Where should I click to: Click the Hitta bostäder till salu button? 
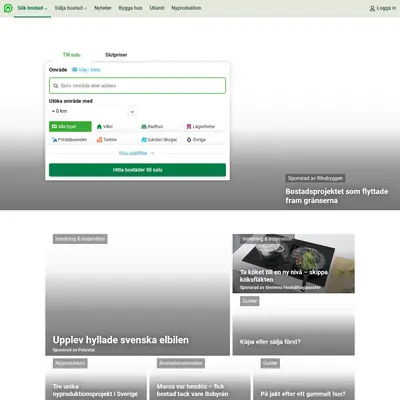pyautogui.click(x=137, y=170)
